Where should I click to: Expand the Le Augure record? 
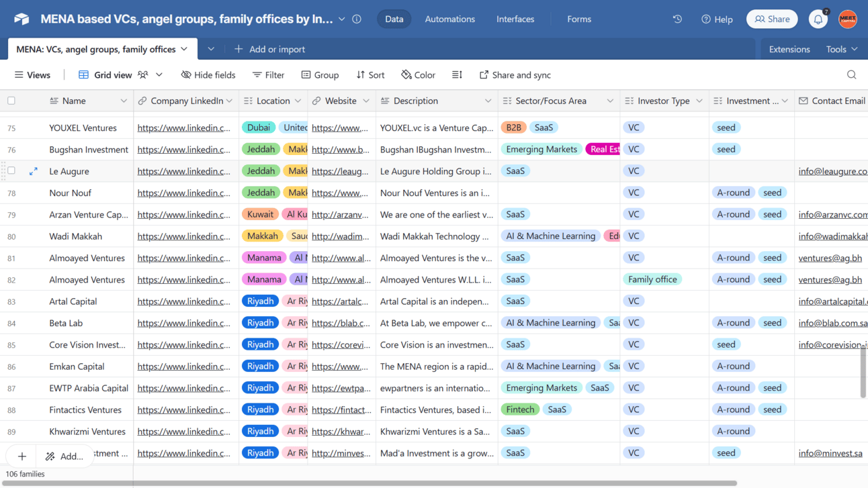point(33,172)
